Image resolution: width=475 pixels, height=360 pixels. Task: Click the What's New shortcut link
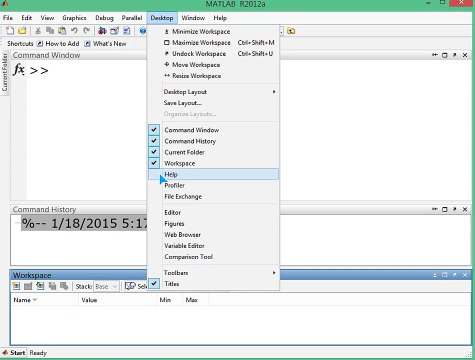[x=106, y=44]
